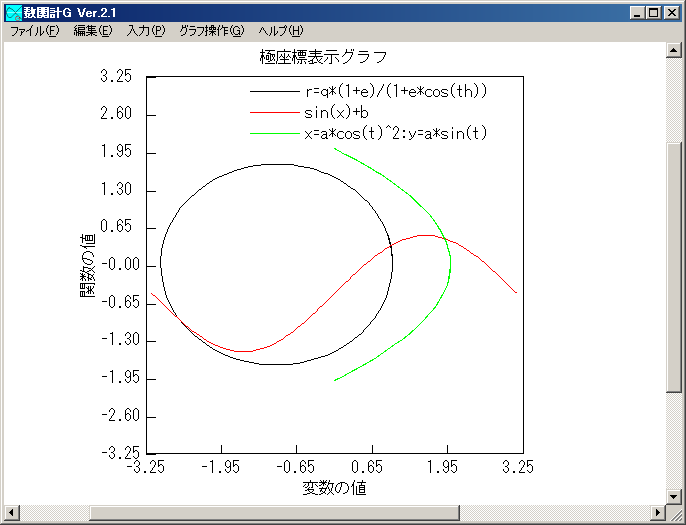The width and height of the screenshot is (686, 525).
Task: Click the sin(x)+b legend entry
Action: (x=336, y=112)
